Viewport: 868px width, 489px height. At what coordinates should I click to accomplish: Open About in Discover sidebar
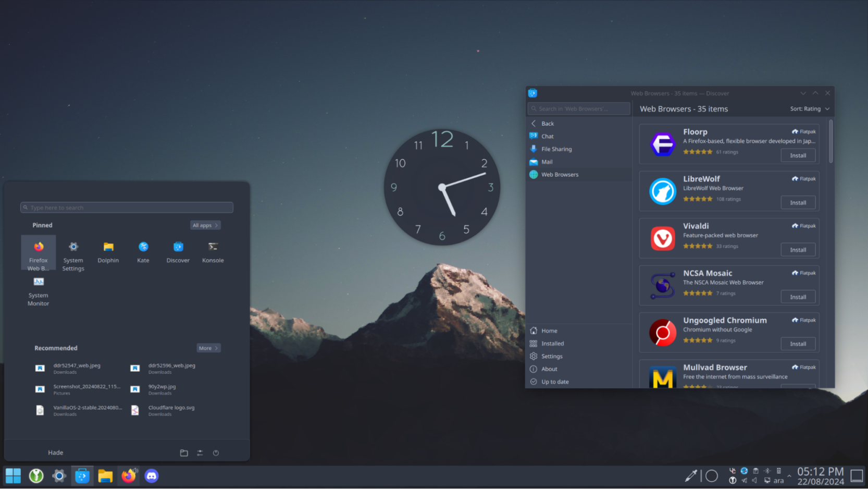(579, 369)
